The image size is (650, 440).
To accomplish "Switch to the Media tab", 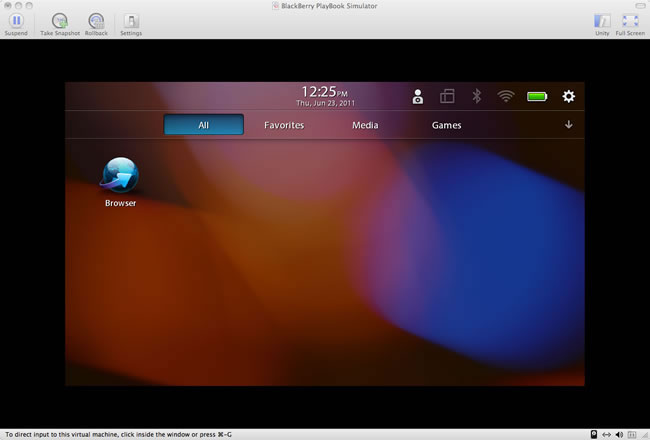I will pos(365,125).
